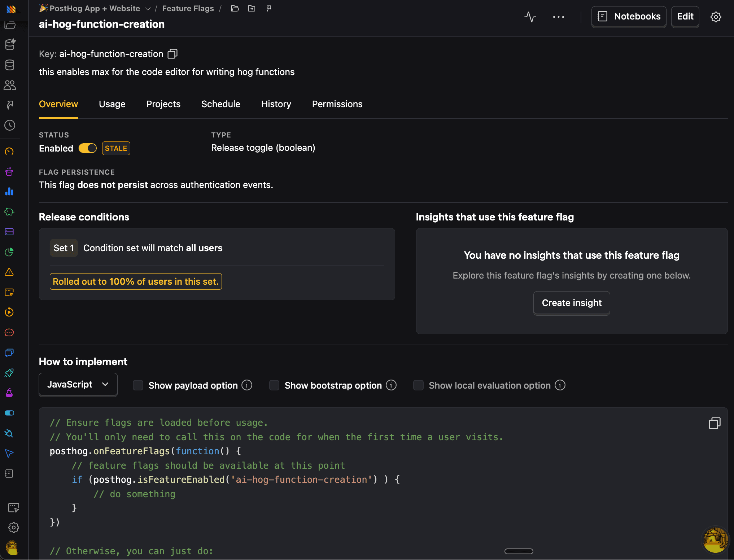Screen dimensions: 734x560
Task: Open the JavaScript language dropdown
Action: 78,385
